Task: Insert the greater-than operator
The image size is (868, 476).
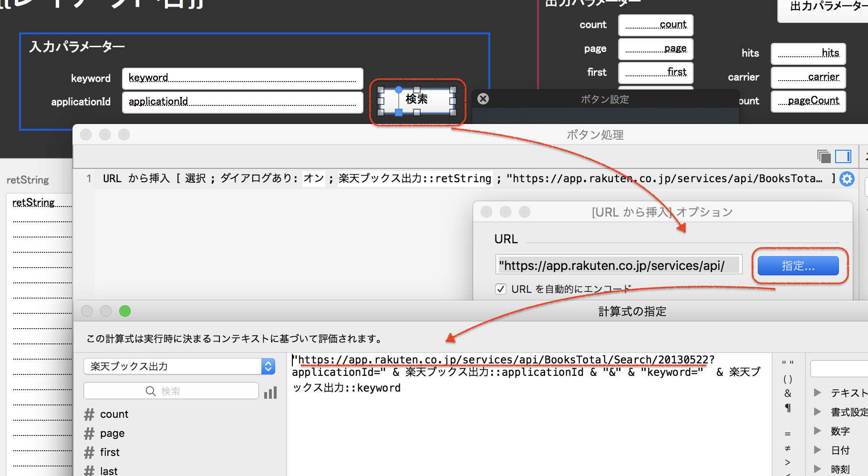Action: (x=788, y=463)
